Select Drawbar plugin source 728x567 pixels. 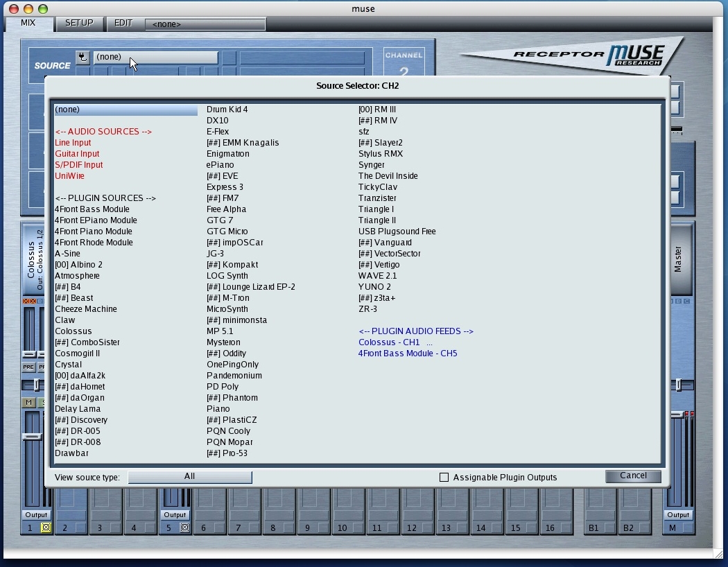pos(71,453)
